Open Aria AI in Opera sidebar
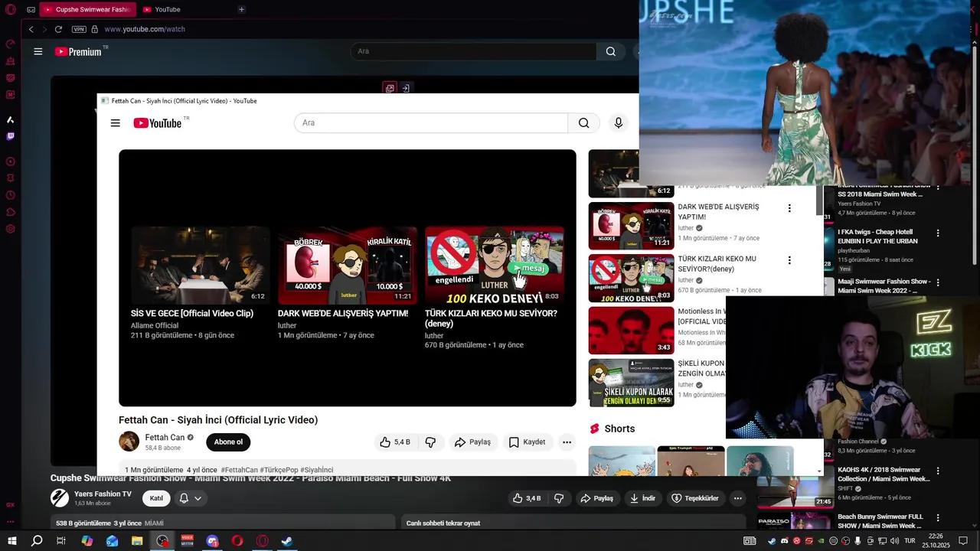Screen dimensions: 980x551 pyautogui.click(x=11, y=119)
